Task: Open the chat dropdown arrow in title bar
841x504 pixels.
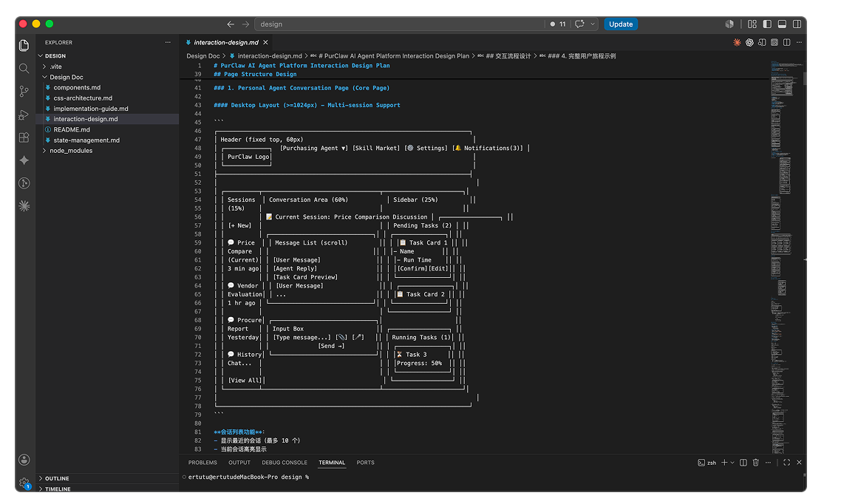Action: coord(593,24)
